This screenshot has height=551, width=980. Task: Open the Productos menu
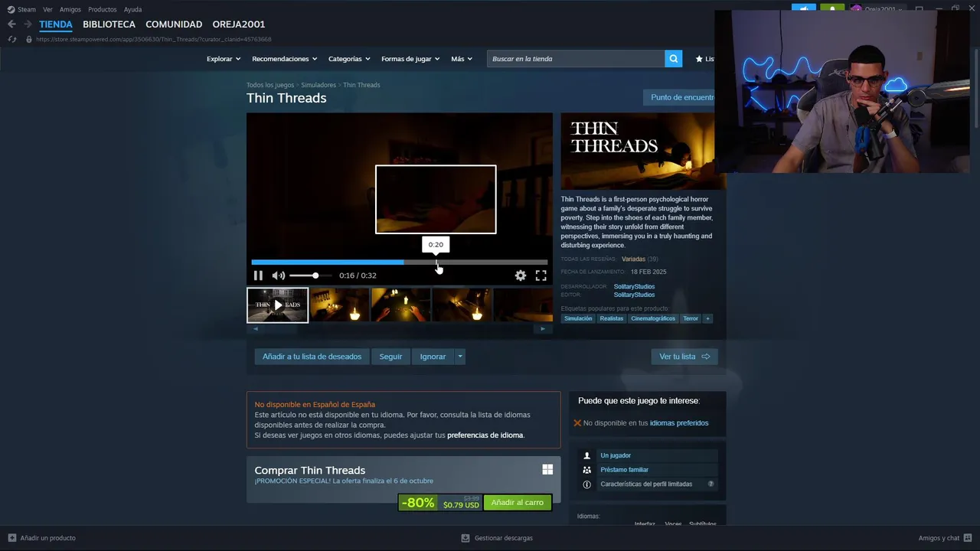tap(103, 9)
